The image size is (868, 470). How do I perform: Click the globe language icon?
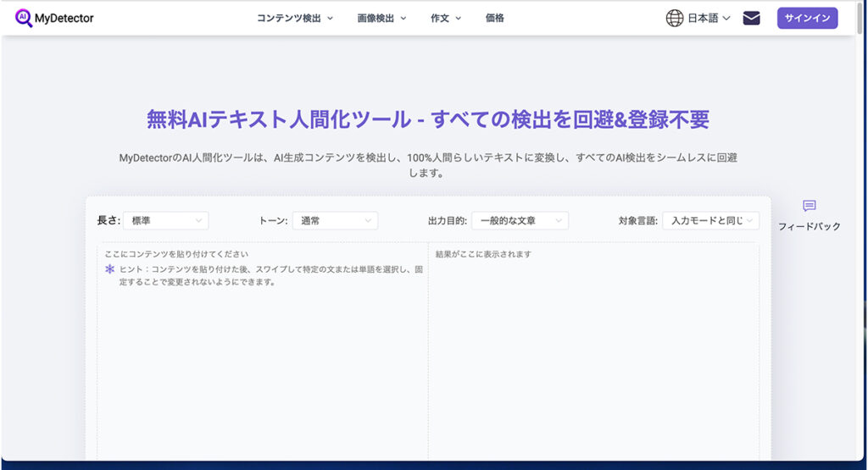click(x=675, y=18)
